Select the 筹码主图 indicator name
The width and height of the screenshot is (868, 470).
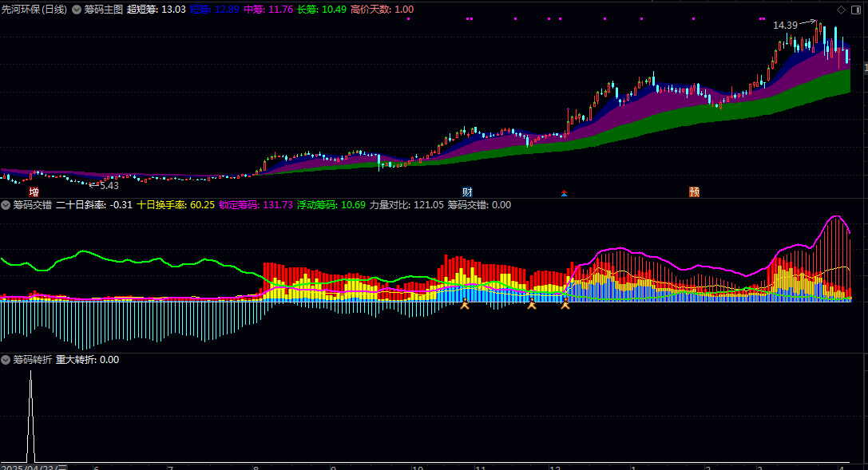[x=104, y=10]
